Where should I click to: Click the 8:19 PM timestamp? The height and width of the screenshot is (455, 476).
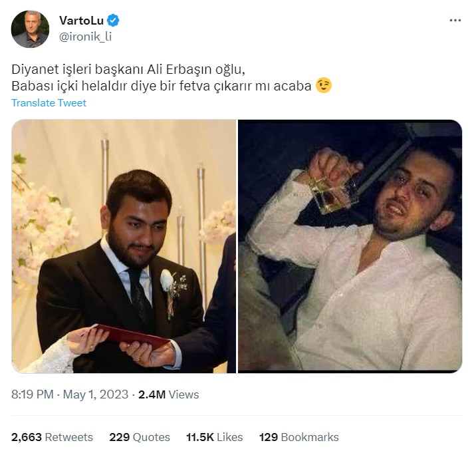click(32, 394)
